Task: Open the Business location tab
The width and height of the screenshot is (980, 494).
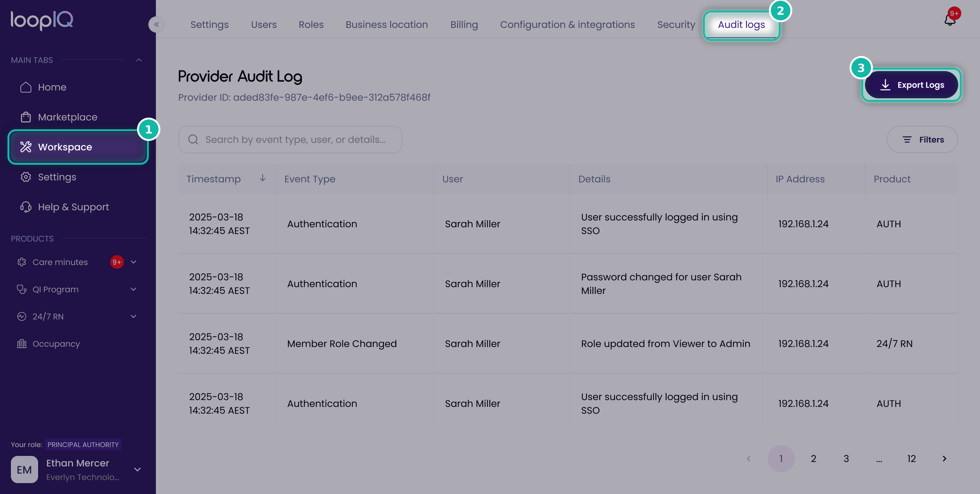Action: pyautogui.click(x=387, y=25)
